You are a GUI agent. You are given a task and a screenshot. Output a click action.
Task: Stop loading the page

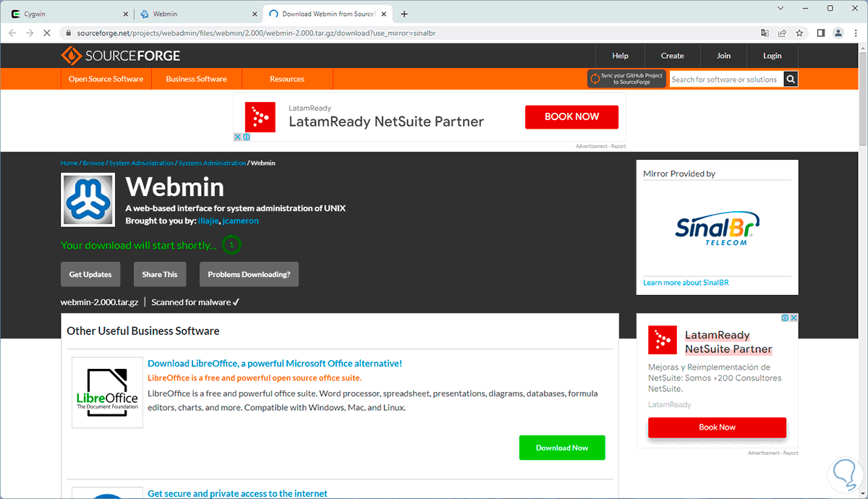(48, 33)
